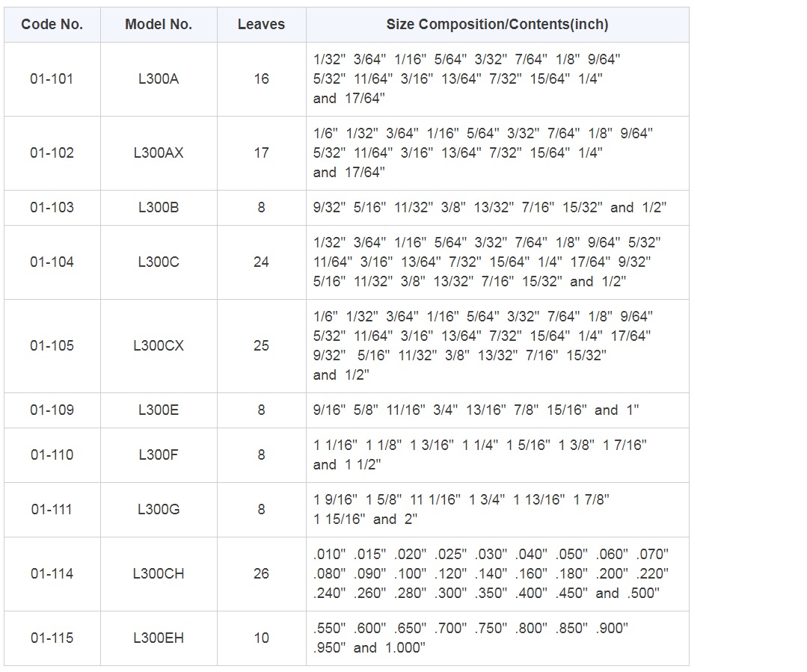Select code number 01-109
Image resolution: width=807 pixels, height=672 pixels.
(52, 410)
